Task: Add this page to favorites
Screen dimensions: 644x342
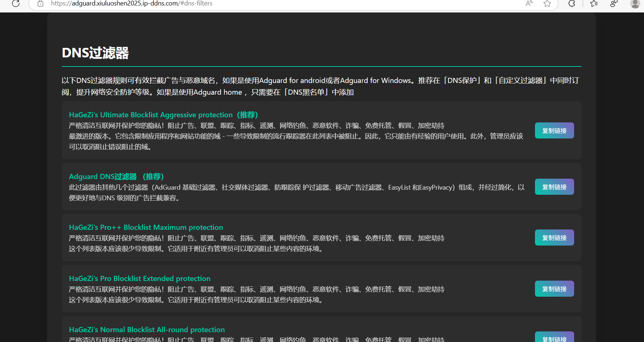Action: (547, 3)
